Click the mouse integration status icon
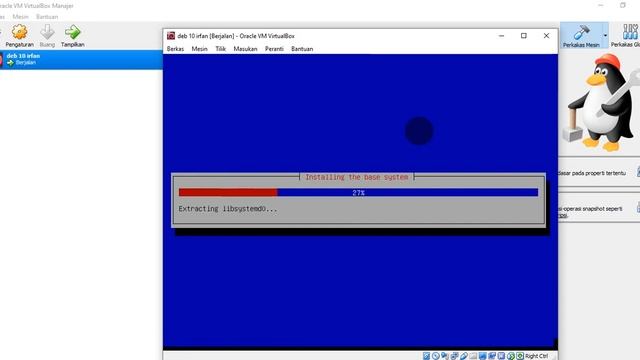640x360 pixels. (511, 356)
